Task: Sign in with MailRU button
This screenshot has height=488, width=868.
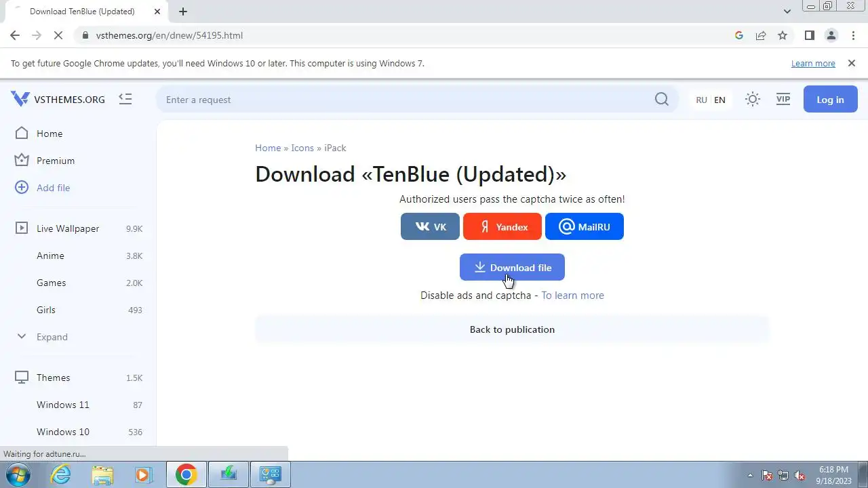Action: pyautogui.click(x=585, y=226)
